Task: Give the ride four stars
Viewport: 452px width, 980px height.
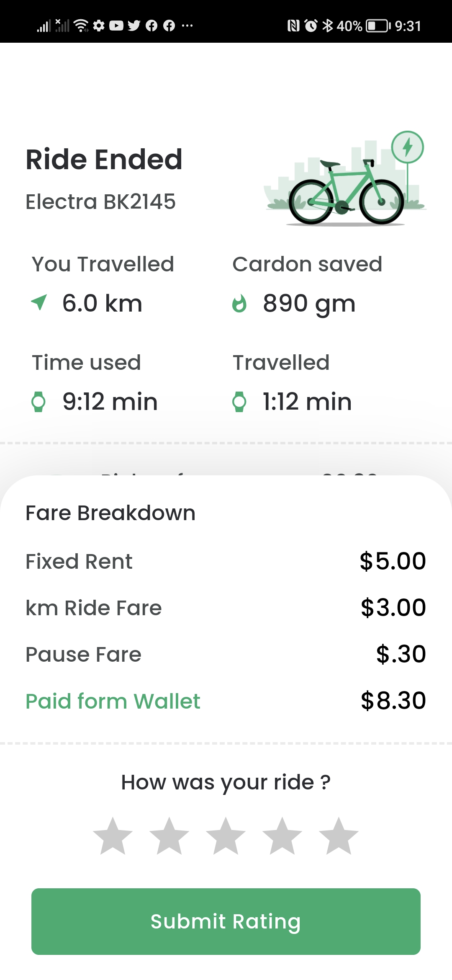Action: [282, 836]
